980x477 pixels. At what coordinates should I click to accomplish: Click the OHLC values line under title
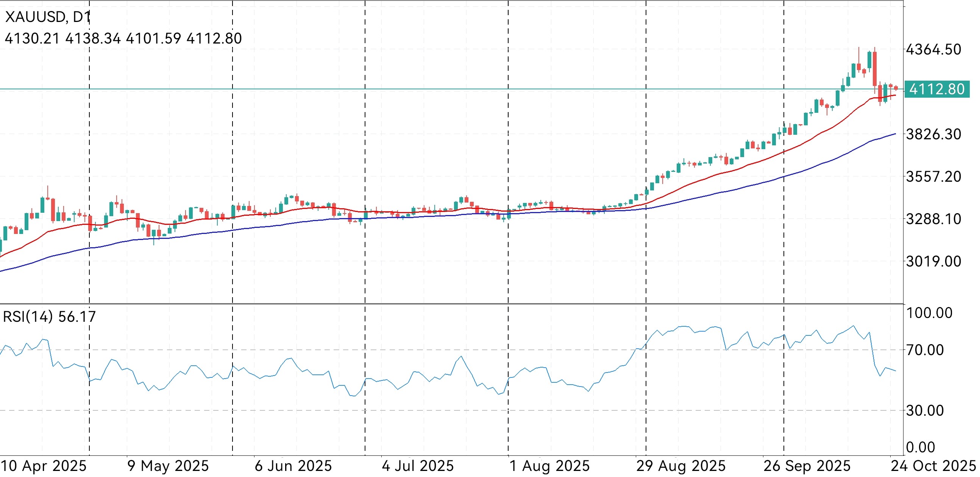123,38
